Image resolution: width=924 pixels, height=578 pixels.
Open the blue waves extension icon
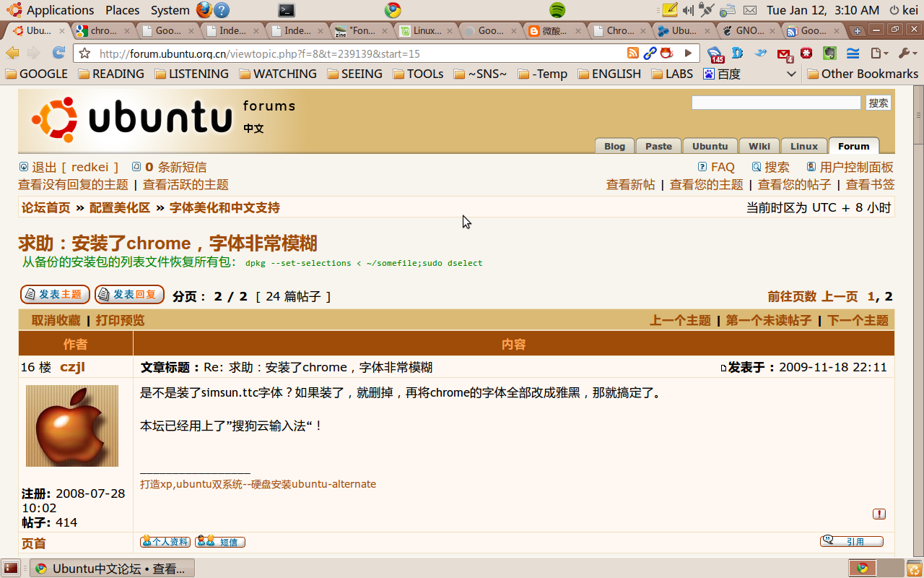coord(853,53)
